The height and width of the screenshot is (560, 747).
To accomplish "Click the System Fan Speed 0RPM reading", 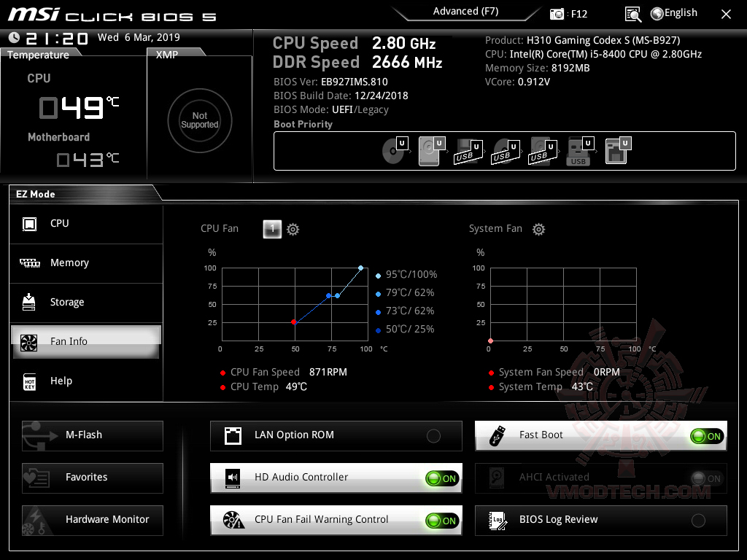I will coord(554,373).
